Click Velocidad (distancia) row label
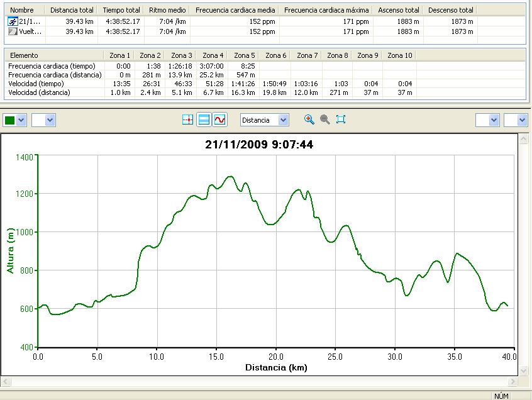 [39, 92]
